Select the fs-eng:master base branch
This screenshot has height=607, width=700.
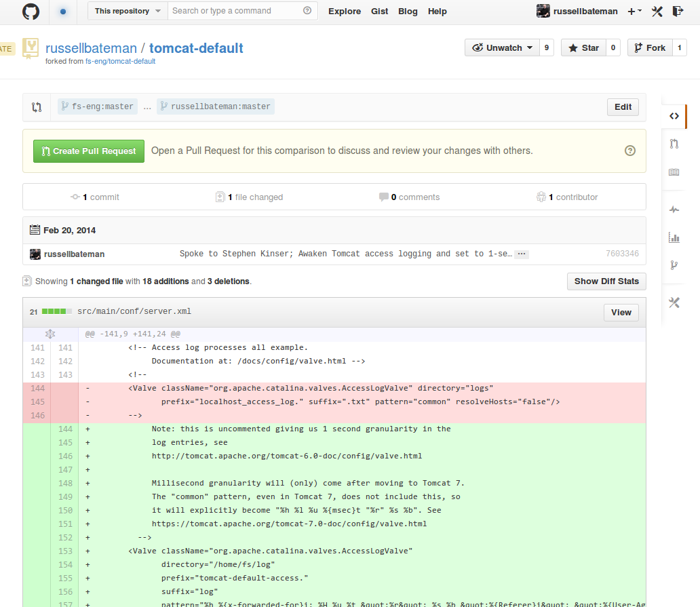coord(98,106)
